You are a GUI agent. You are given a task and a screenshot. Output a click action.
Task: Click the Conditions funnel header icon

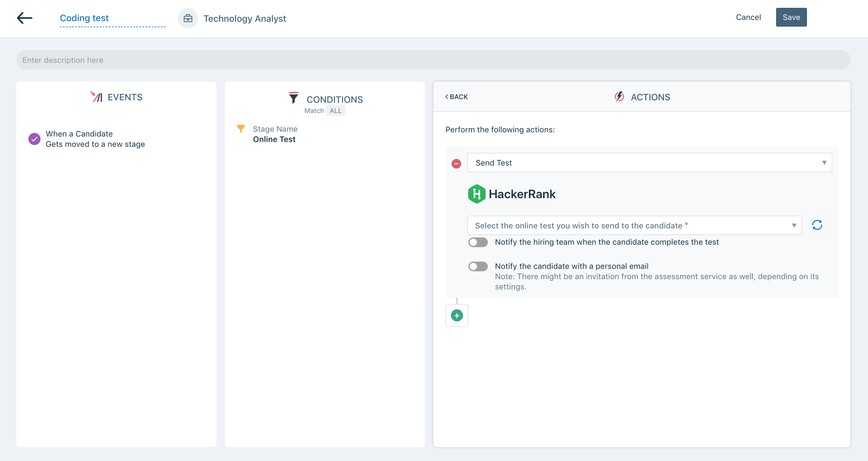293,98
